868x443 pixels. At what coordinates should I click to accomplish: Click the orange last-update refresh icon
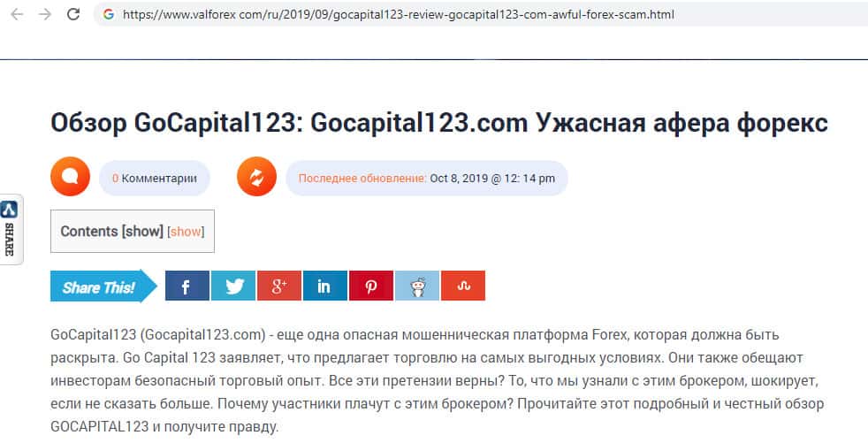coord(257,177)
